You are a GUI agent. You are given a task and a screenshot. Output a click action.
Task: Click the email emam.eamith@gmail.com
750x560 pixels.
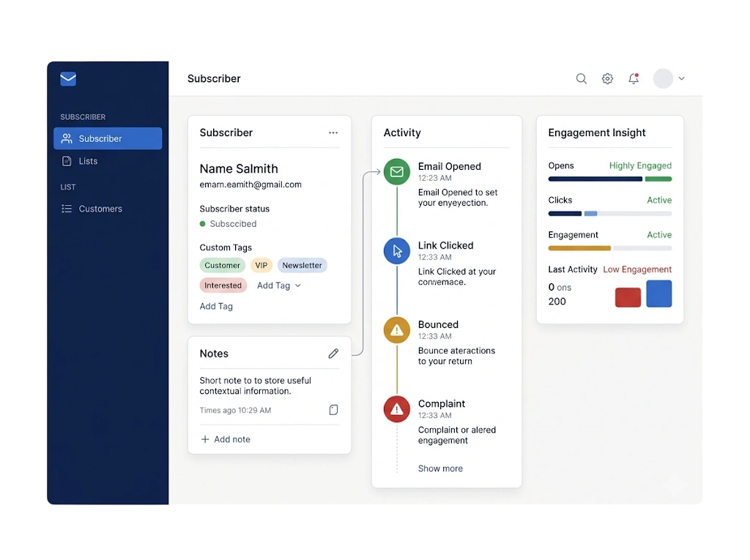tap(250, 184)
